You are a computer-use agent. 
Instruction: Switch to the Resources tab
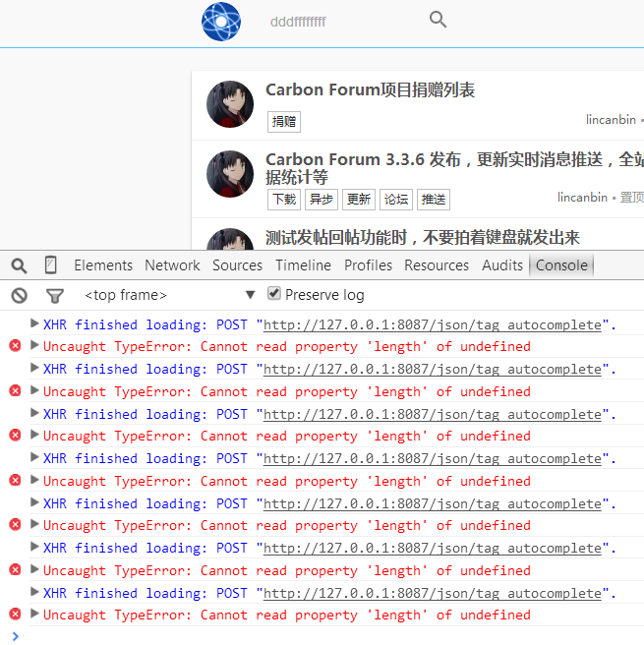(437, 265)
